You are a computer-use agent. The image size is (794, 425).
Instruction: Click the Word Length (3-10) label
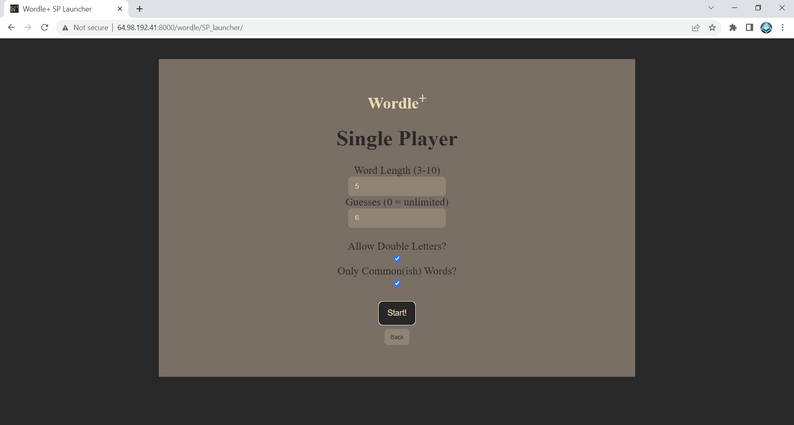396,170
